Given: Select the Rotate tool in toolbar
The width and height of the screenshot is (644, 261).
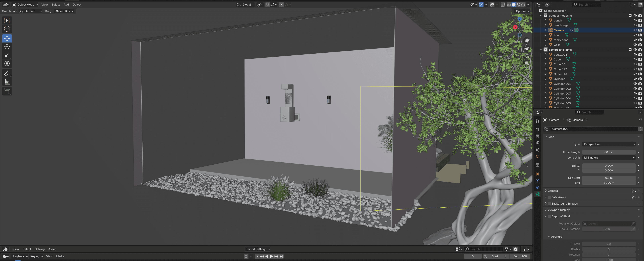Looking at the screenshot, I should tap(7, 47).
